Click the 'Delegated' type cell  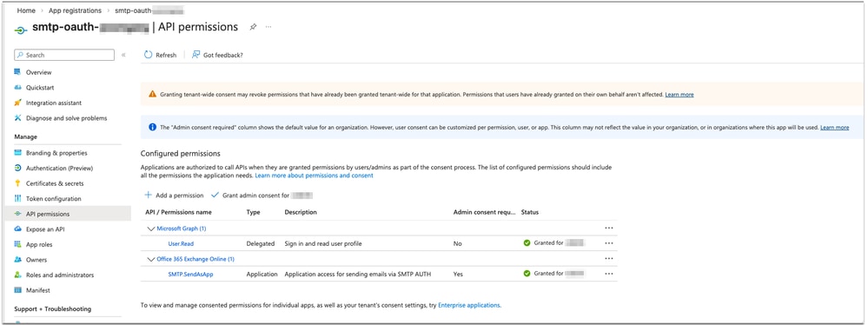click(260, 243)
